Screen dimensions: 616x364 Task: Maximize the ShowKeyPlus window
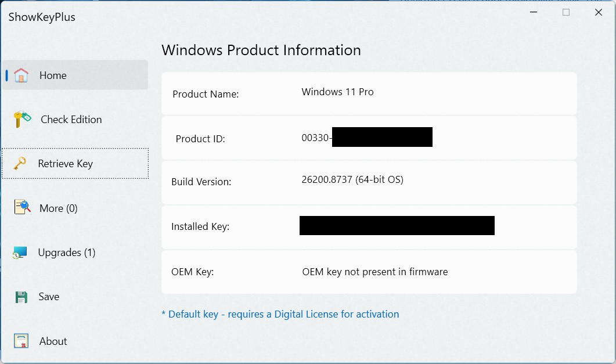click(566, 12)
